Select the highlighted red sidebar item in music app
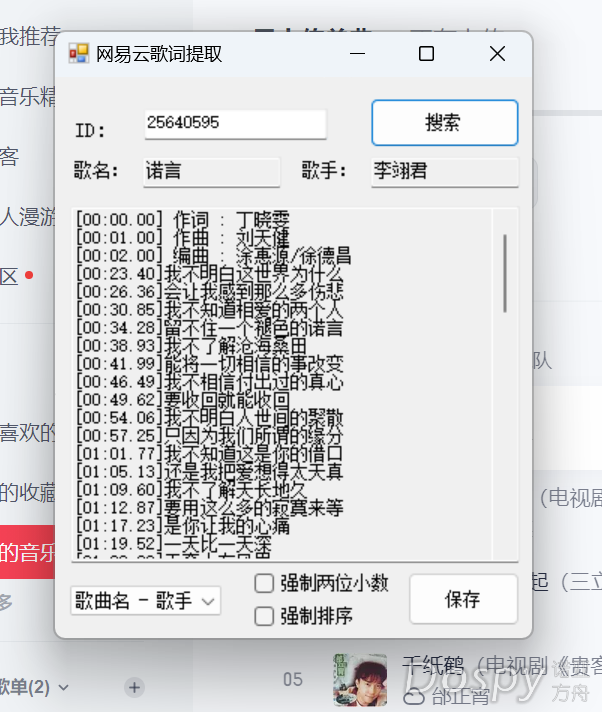 pos(27,552)
